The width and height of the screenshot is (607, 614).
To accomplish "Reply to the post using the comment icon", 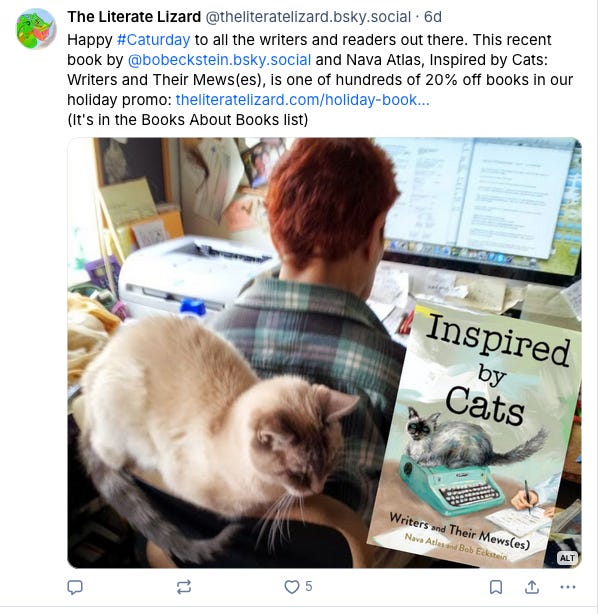I will [x=75, y=587].
